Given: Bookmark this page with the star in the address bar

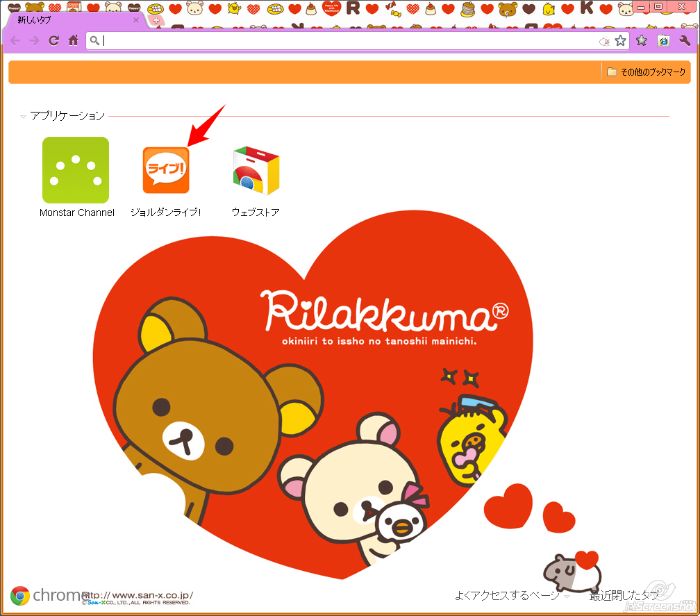Looking at the screenshot, I should (x=620, y=41).
